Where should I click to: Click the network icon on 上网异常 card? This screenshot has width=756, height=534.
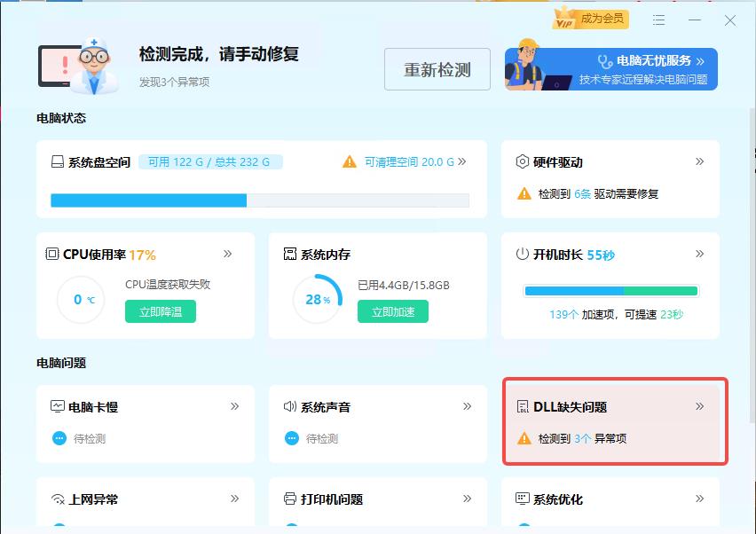(x=55, y=499)
